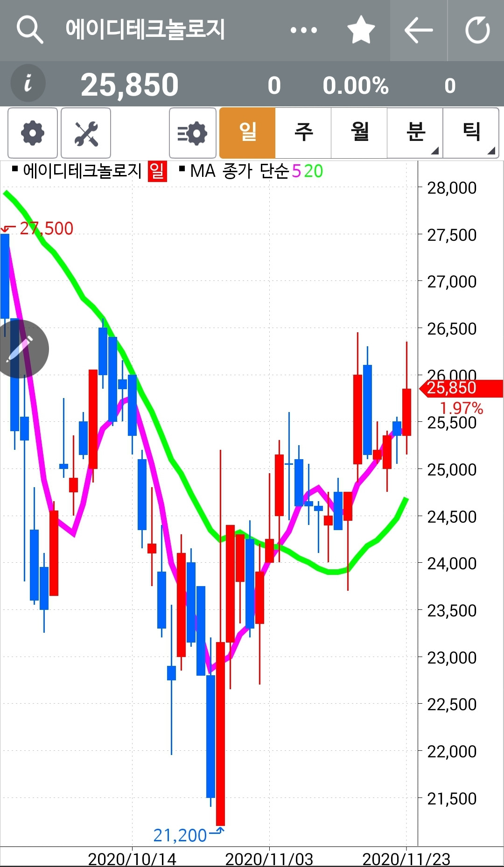Toggle the favorite star icon
The width and height of the screenshot is (504, 867).
pyautogui.click(x=361, y=30)
